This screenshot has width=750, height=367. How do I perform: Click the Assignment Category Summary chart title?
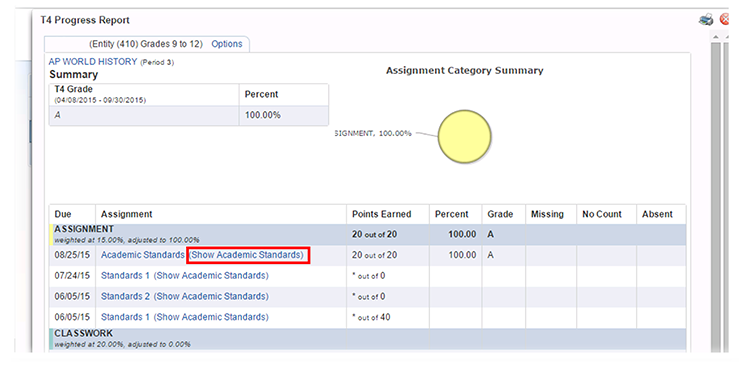[464, 71]
